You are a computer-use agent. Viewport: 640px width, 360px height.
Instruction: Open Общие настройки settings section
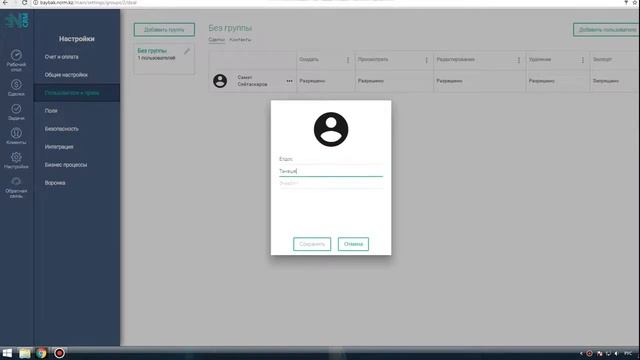tap(66, 75)
